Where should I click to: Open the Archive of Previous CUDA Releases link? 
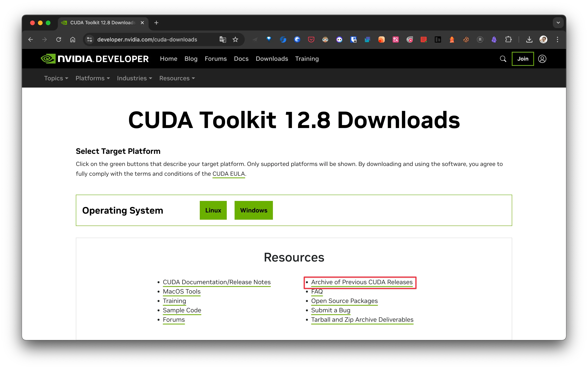click(x=361, y=282)
